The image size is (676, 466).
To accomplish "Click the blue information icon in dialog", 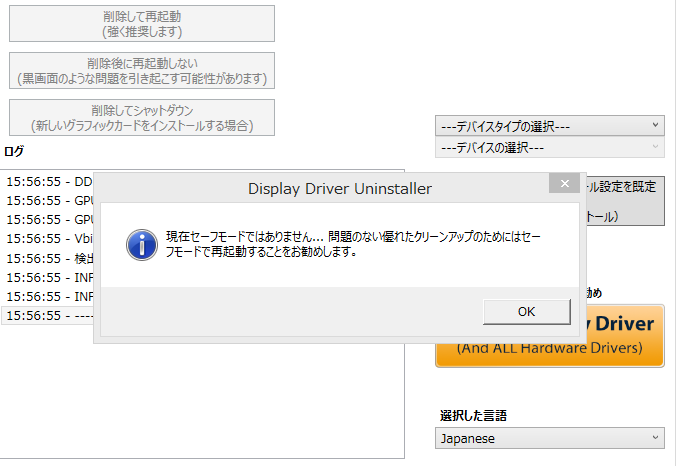I will point(142,244).
